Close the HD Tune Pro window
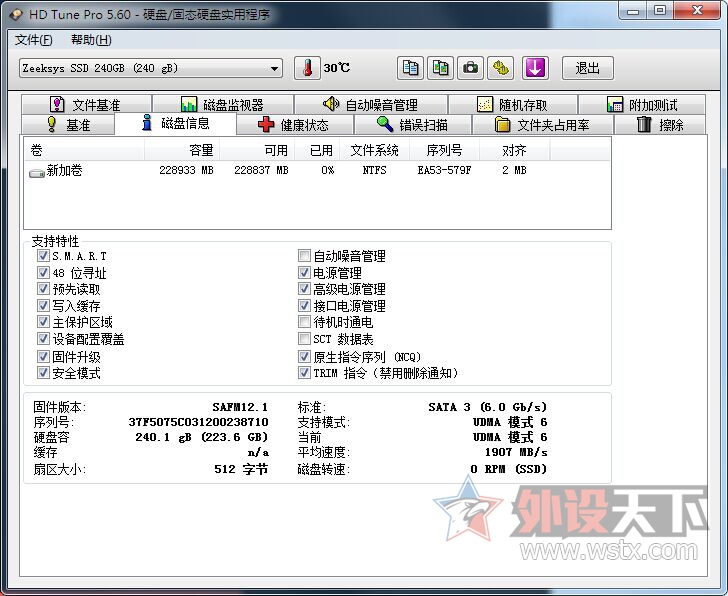Screen dimensions: 728x596 click(697, 11)
